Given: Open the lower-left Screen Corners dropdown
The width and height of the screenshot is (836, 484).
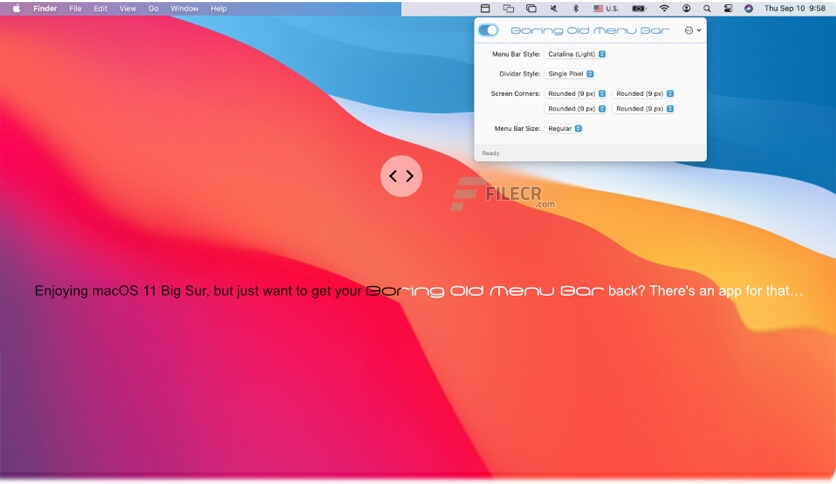Looking at the screenshot, I should click(x=576, y=108).
